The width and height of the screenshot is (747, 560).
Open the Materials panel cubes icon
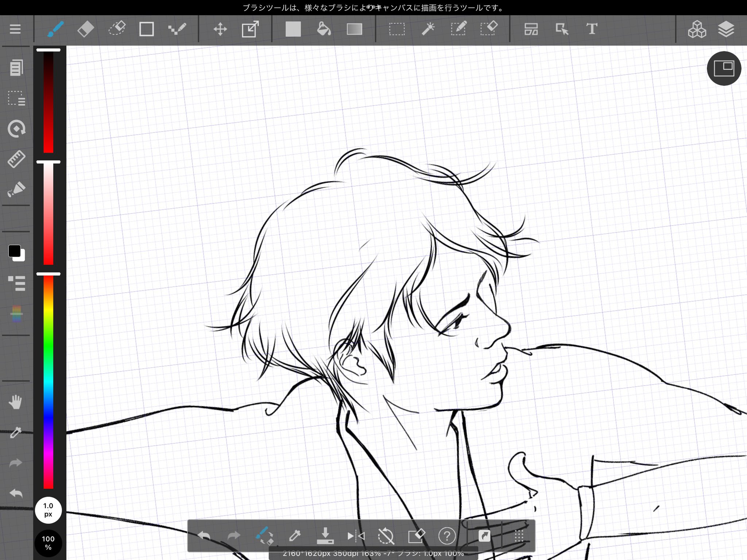(697, 29)
